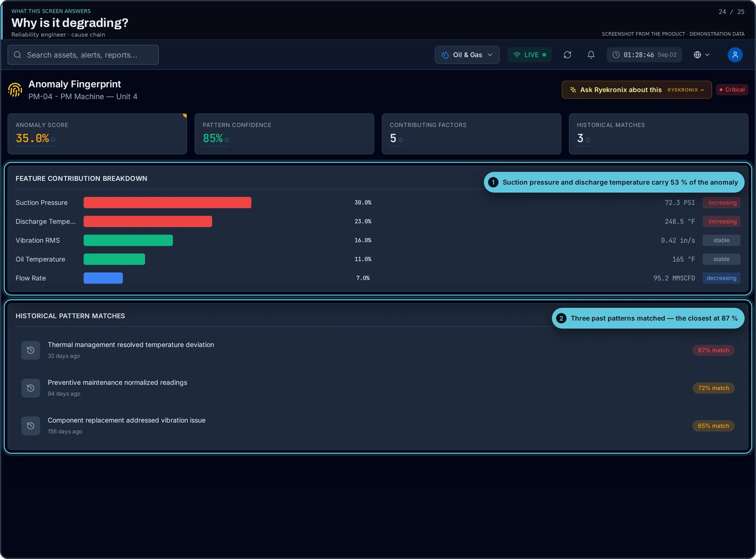Click the 35.0% anomaly score value
The image size is (756, 559).
(x=32, y=138)
